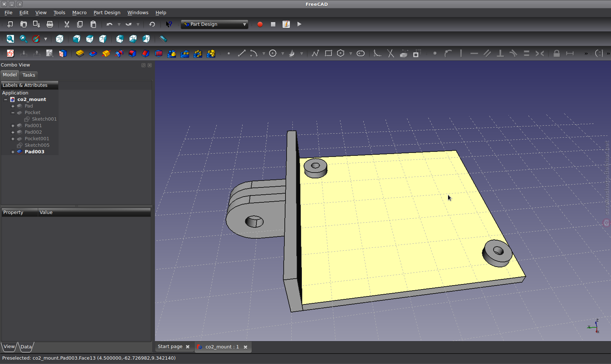Click the Pocket feature tool
The width and height of the screenshot is (611, 364).
pos(93,53)
